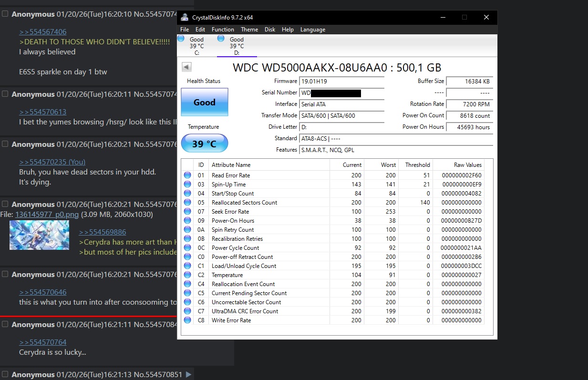Click the status orb for Temperature attribute row
Screen dimensions: 588x380
[x=187, y=275]
